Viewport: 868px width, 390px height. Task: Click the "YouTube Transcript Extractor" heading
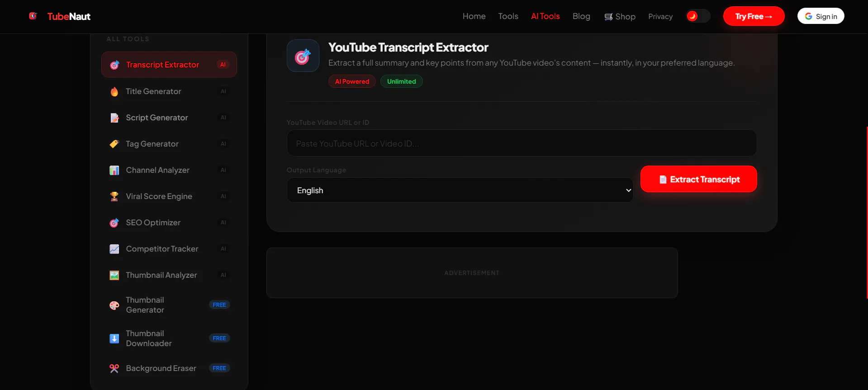click(408, 48)
